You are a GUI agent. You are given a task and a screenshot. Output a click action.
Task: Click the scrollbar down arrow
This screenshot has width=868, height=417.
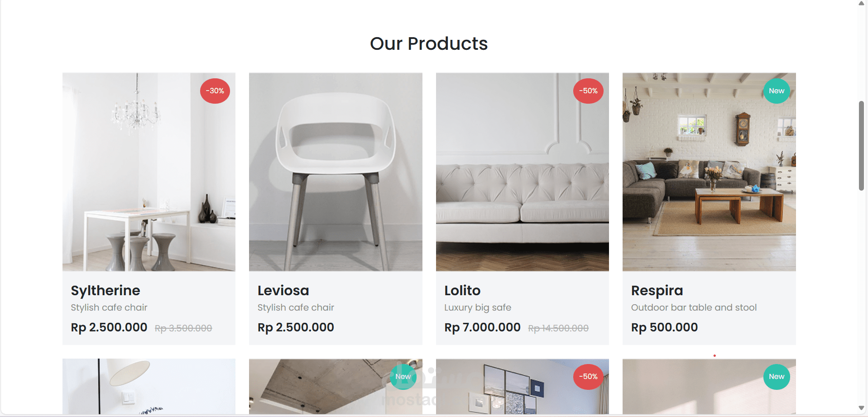[x=861, y=408]
